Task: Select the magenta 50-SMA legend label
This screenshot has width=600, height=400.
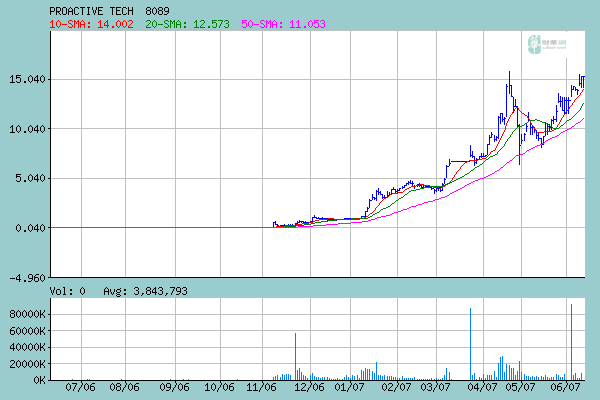Action: click(x=283, y=24)
